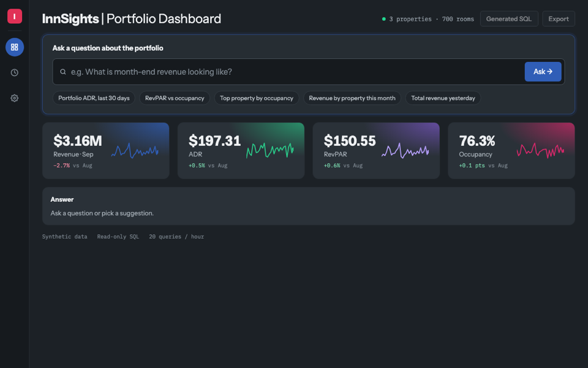Open the Generated SQL button
The height and width of the screenshot is (368, 588).
509,19
